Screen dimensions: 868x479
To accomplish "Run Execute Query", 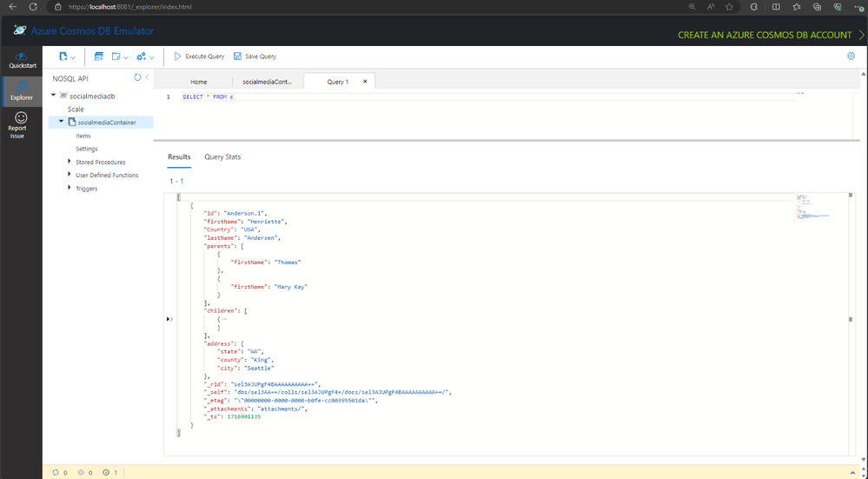I will 199,57.
